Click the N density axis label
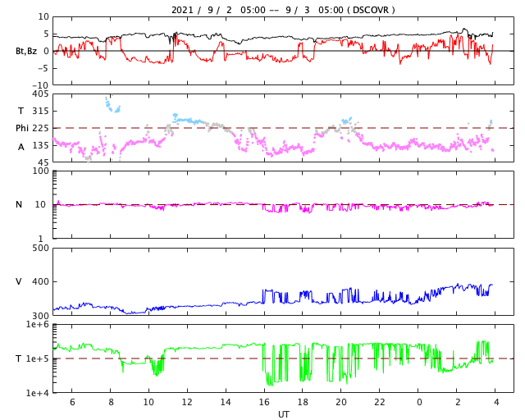Viewport: 525px width, 420px height. pyautogui.click(x=19, y=204)
